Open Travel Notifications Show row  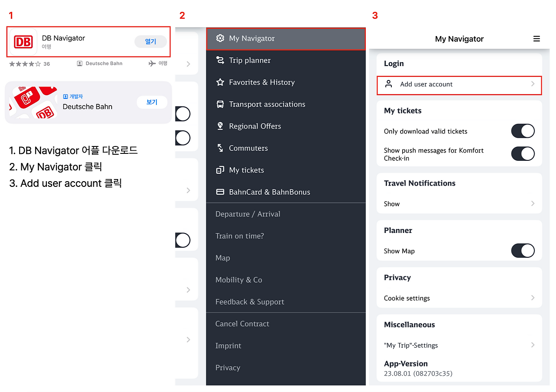459,204
